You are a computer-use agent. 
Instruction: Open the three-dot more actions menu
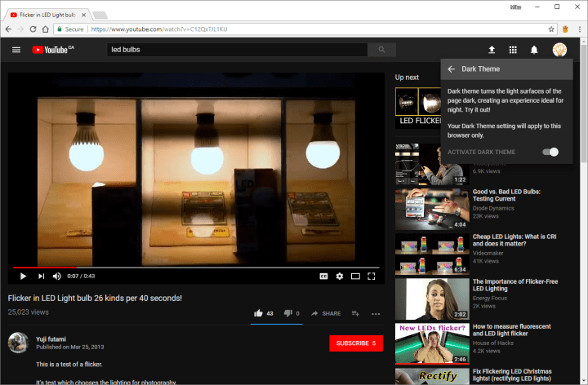coord(376,313)
